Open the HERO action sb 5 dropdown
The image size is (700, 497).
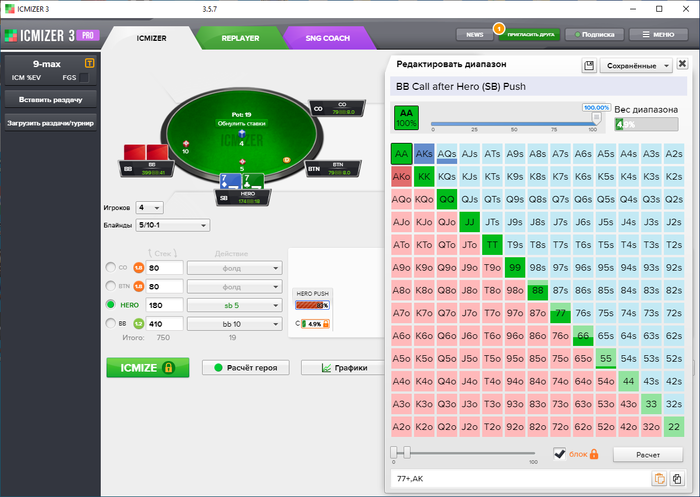[234, 305]
